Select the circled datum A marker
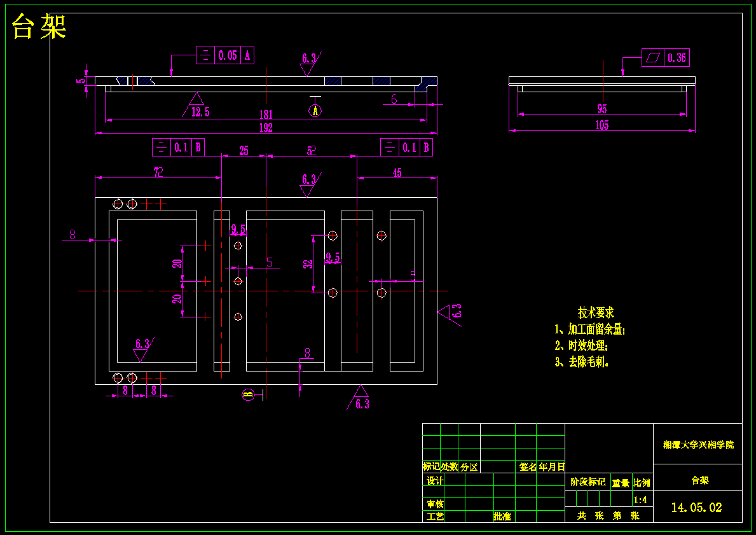The height and width of the screenshot is (535, 756). tap(315, 111)
